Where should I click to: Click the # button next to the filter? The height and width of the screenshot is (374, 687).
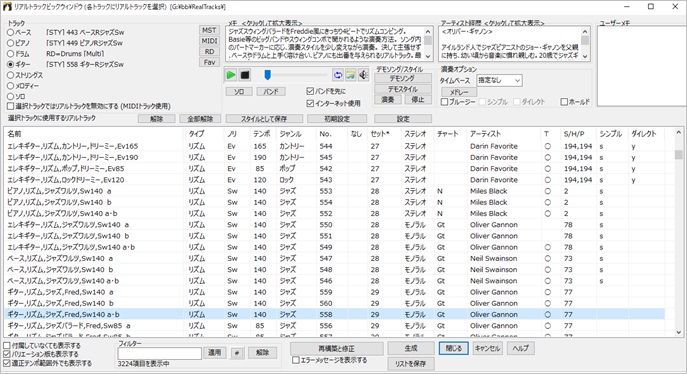[x=237, y=353]
